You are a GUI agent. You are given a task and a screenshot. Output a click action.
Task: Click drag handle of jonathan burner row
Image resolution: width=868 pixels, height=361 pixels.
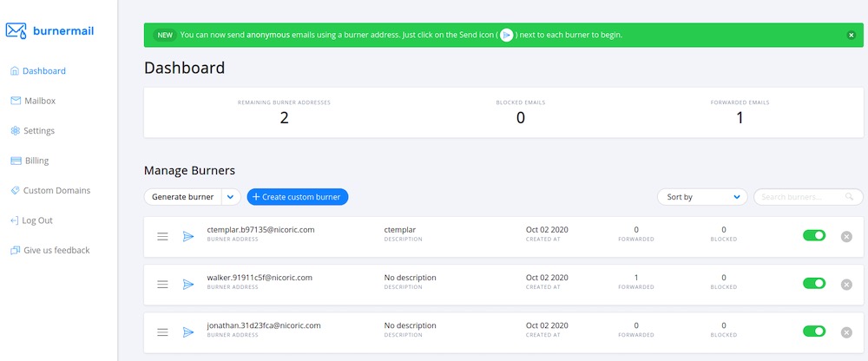(x=163, y=332)
